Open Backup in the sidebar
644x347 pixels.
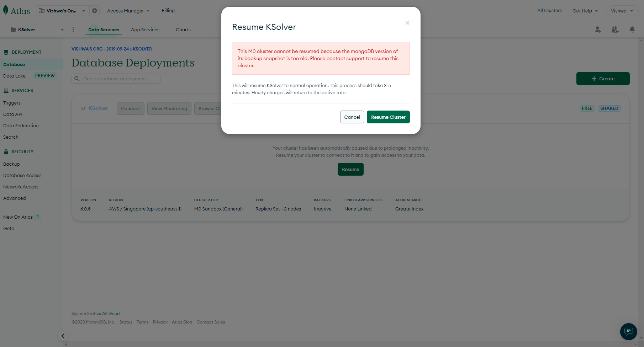point(11,164)
